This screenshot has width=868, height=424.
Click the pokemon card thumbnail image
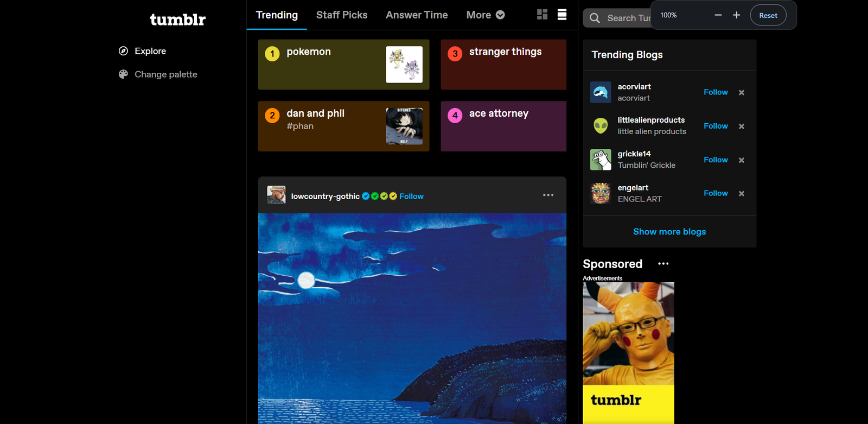pyautogui.click(x=404, y=65)
